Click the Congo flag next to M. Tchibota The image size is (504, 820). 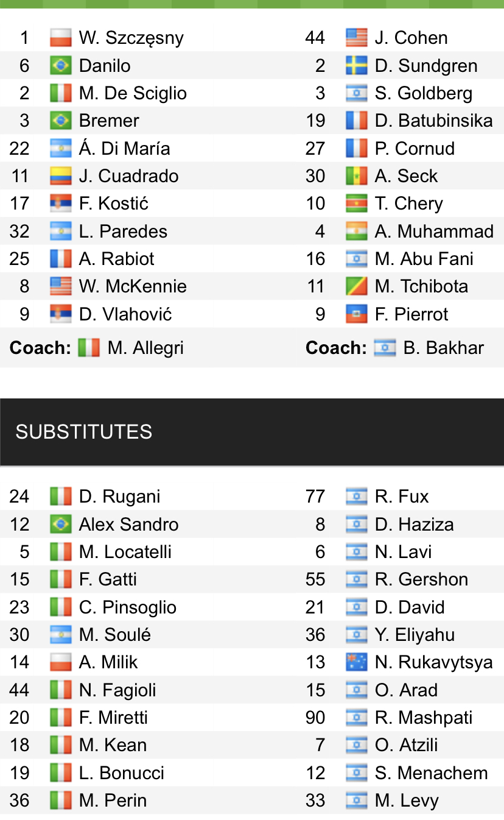tap(356, 286)
